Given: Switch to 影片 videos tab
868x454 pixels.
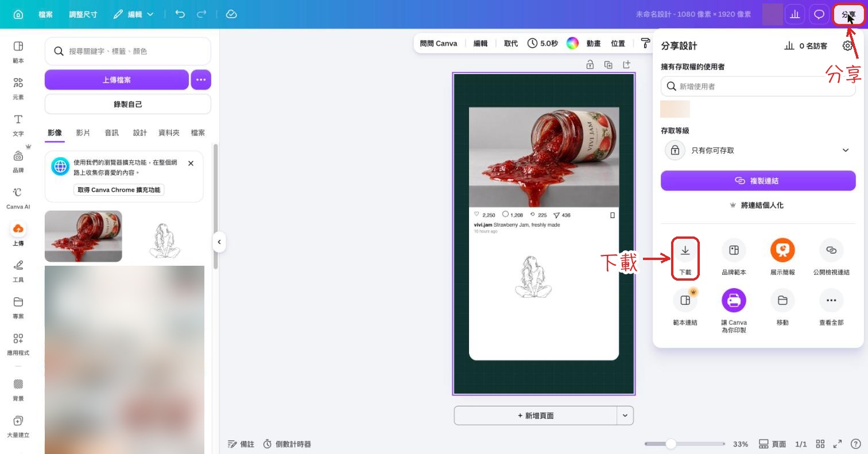Looking at the screenshot, I should pos(83,133).
